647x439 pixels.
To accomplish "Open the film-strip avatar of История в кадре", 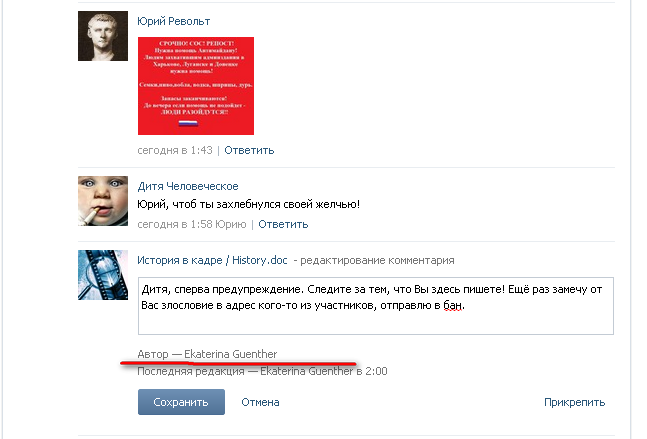I will click(103, 275).
